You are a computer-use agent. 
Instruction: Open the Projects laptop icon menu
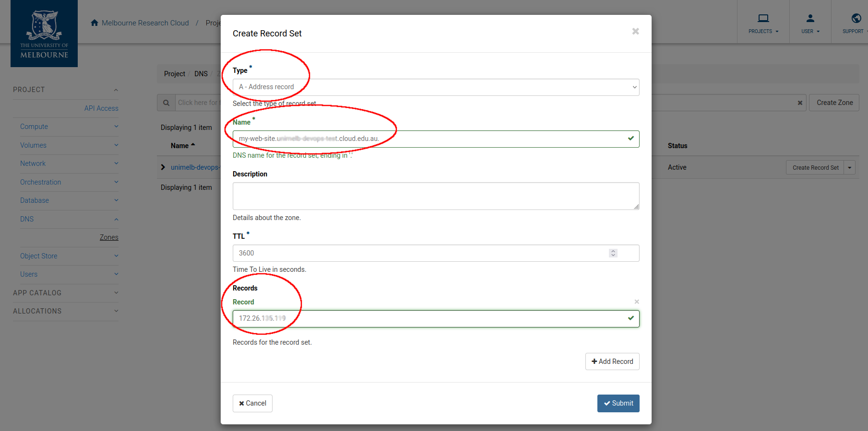click(x=763, y=23)
